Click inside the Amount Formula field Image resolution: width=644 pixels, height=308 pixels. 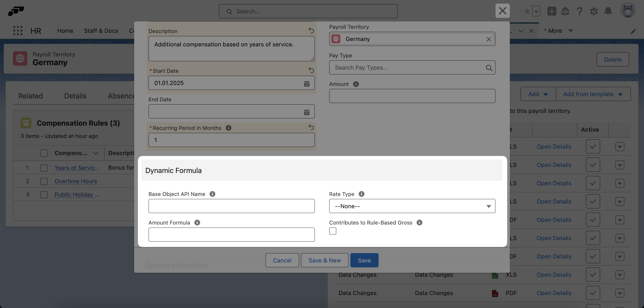coord(231,234)
